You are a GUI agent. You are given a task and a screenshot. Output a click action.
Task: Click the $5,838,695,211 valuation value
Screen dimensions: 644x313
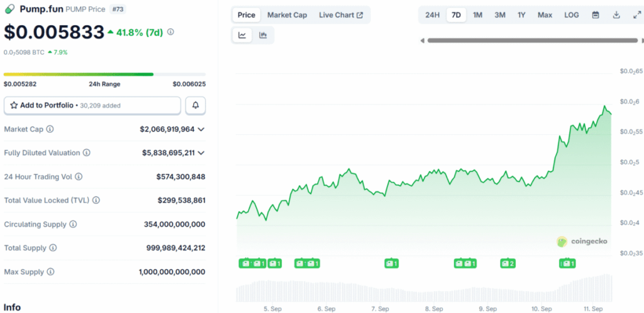[169, 153]
